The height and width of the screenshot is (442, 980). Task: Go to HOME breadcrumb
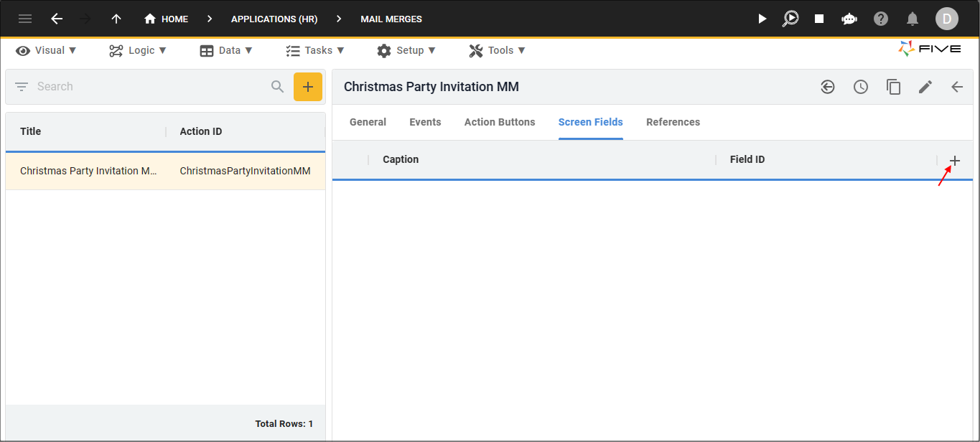point(166,19)
